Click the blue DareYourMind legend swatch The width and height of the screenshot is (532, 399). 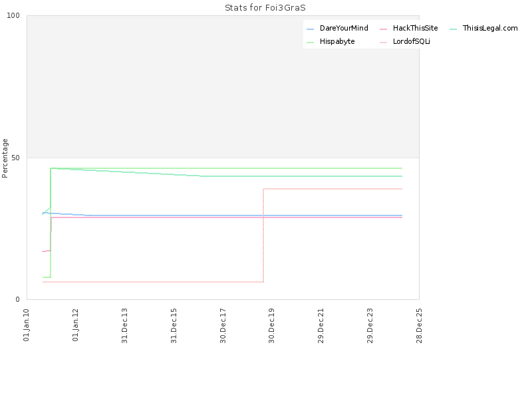coord(310,29)
